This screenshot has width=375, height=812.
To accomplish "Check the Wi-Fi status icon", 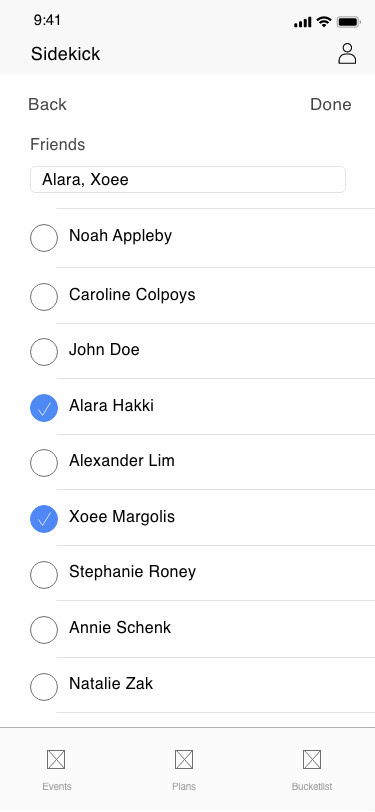I will [324, 21].
